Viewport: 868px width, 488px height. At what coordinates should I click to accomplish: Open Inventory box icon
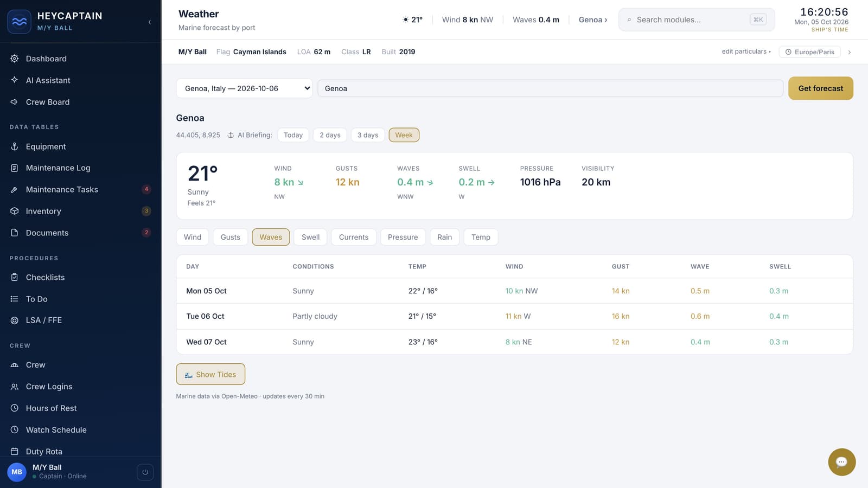pos(15,211)
